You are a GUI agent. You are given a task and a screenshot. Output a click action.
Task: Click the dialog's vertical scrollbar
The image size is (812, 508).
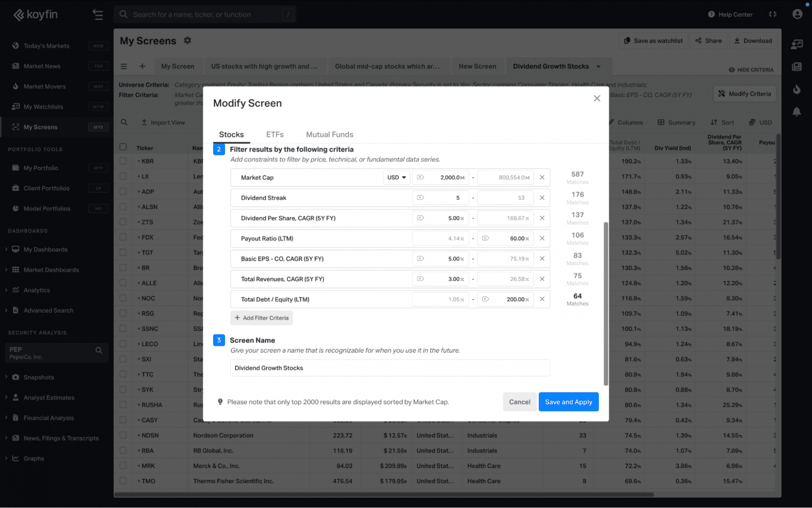[x=606, y=303]
